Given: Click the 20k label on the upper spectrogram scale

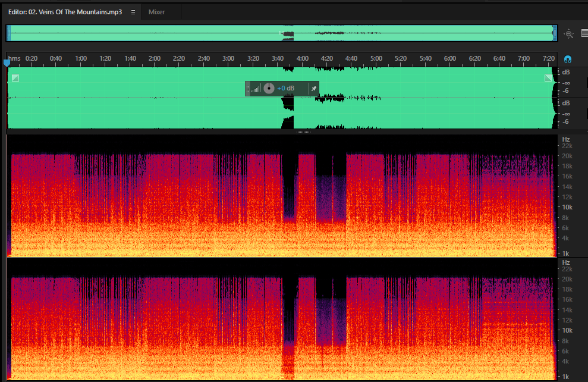Looking at the screenshot, I should (x=567, y=156).
